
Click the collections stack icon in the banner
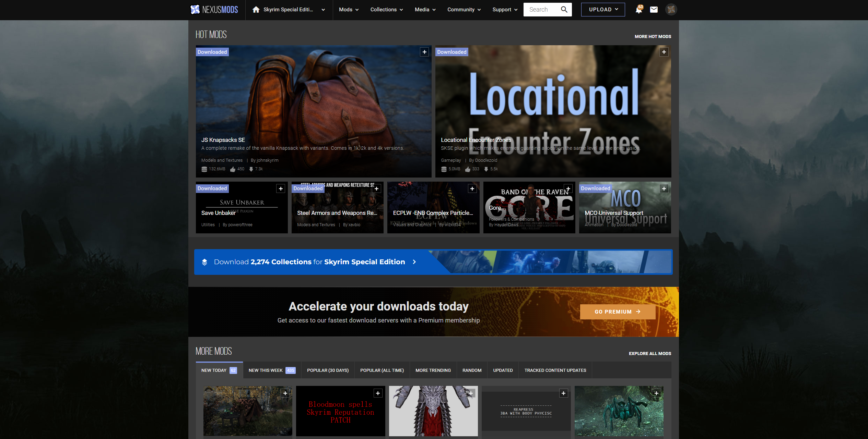[x=204, y=262]
